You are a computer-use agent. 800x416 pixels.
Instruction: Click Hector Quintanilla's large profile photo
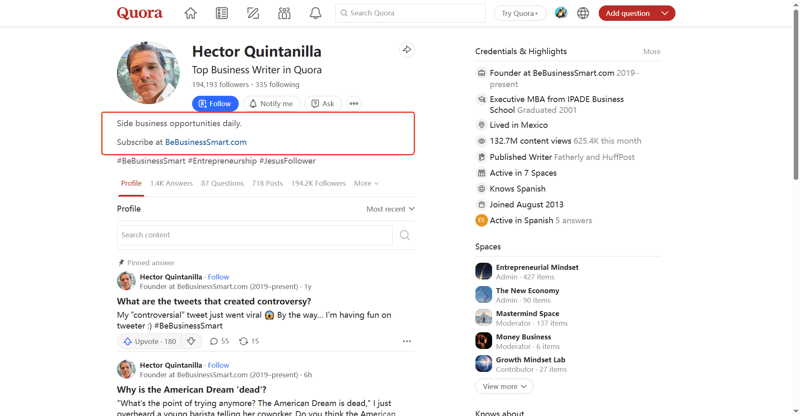148,73
